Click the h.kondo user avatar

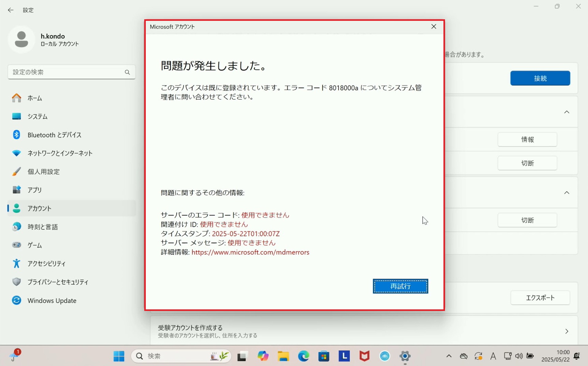click(21, 39)
